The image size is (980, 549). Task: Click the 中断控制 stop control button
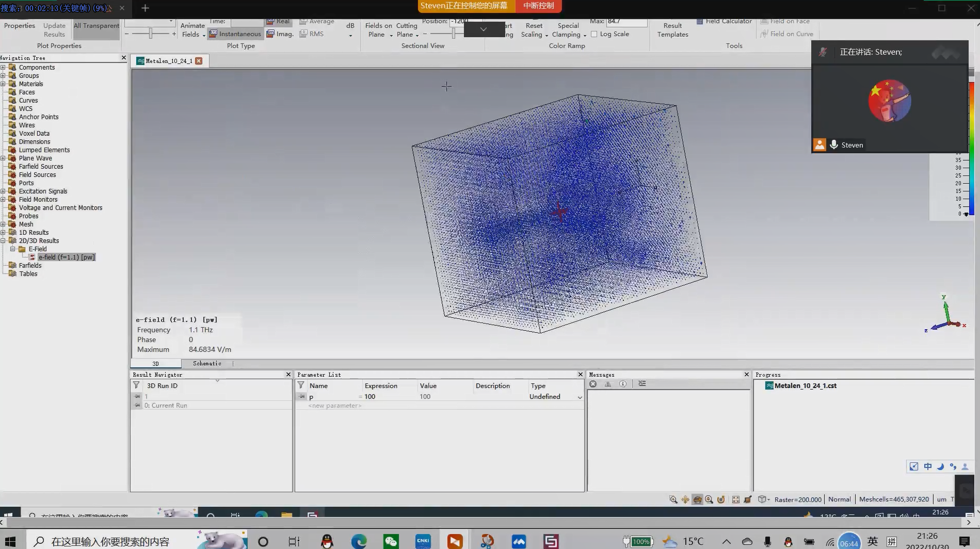click(538, 6)
